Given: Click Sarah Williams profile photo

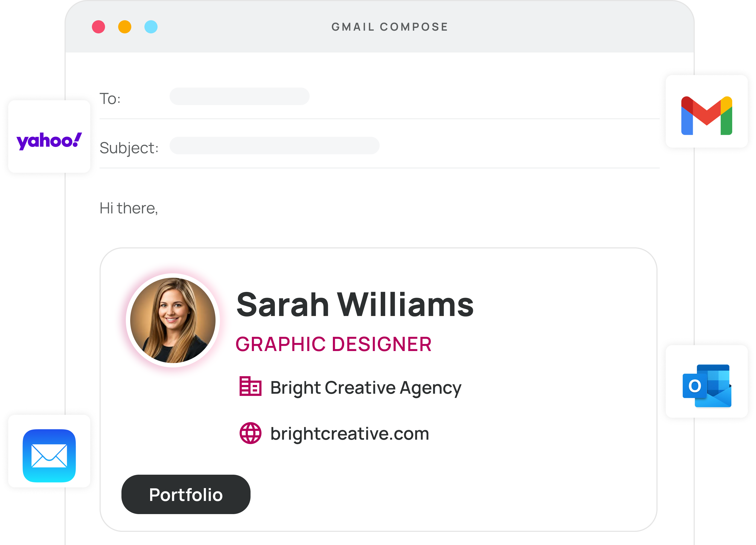Looking at the screenshot, I should coord(173,320).
